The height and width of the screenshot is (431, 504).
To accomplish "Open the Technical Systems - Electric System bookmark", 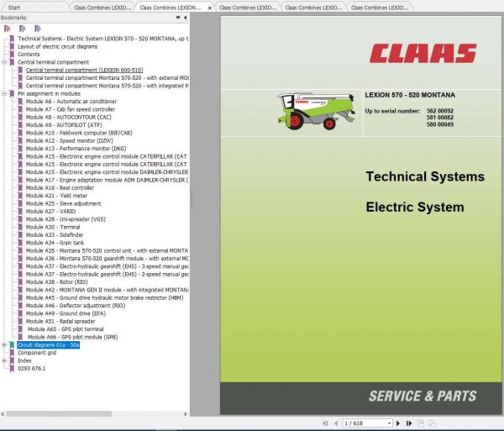I will coord(102,39).
